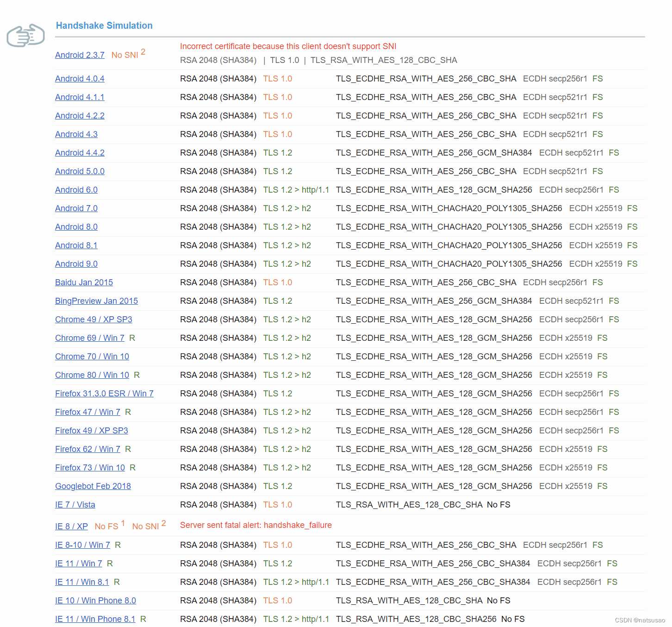The image size is (672, 627).
Task: Click 'No FS' label beside IE 8 / XP
Action: coord(106,527)
